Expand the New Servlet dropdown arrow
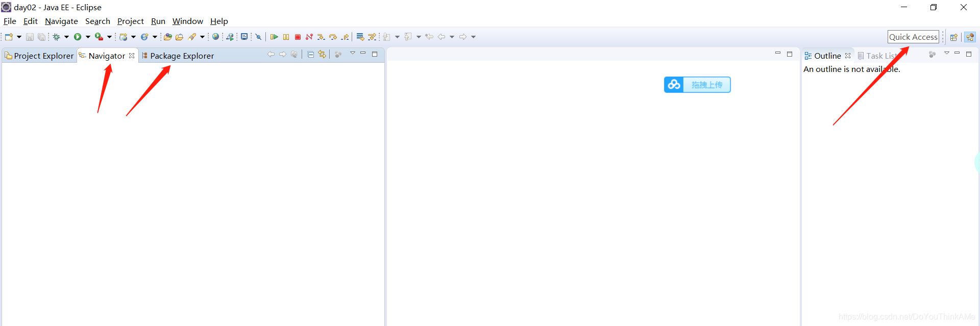The image size is (980, 326). point(155,37)
